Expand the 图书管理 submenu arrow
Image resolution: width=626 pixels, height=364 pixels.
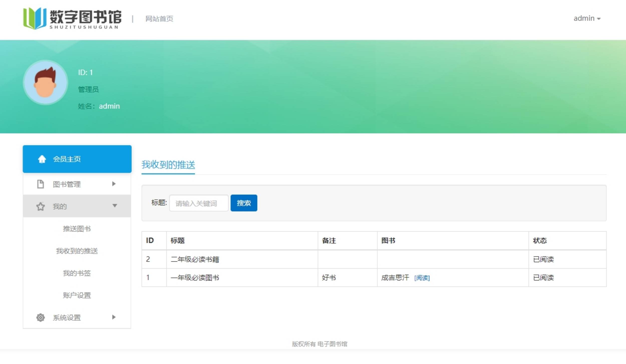pos(114,184)
